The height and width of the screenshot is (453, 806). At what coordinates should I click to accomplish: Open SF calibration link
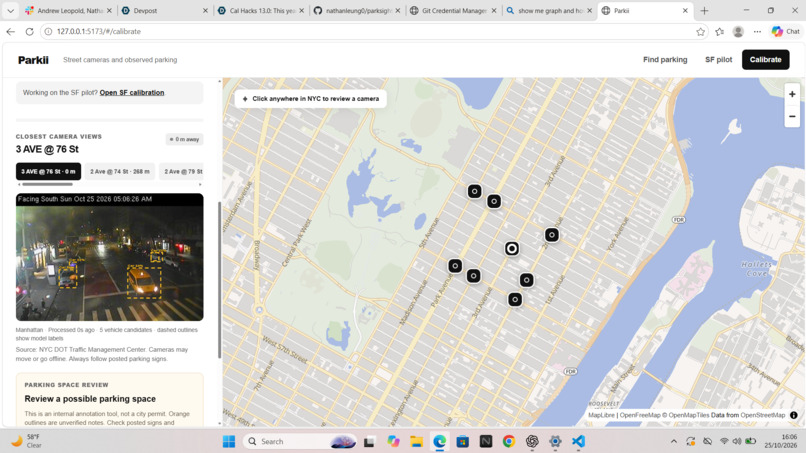tap(132, 93)
